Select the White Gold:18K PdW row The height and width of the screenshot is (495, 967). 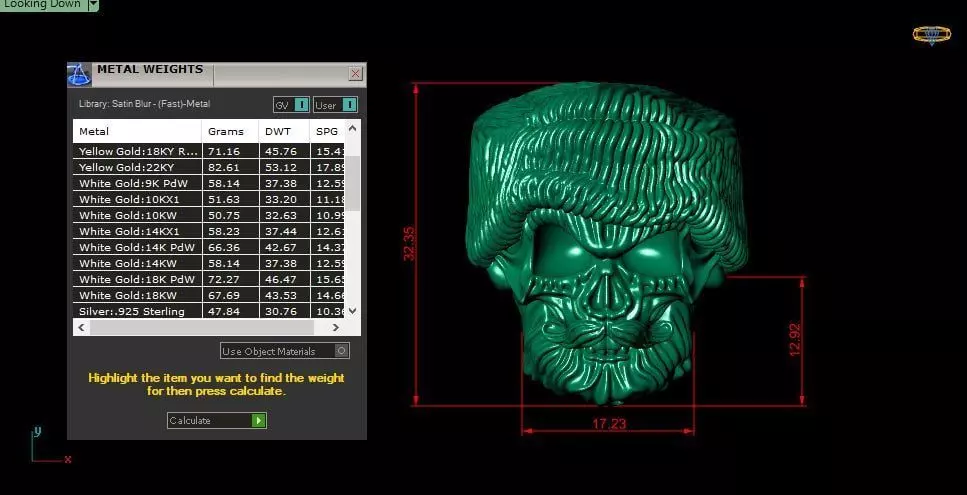(208, 279)
